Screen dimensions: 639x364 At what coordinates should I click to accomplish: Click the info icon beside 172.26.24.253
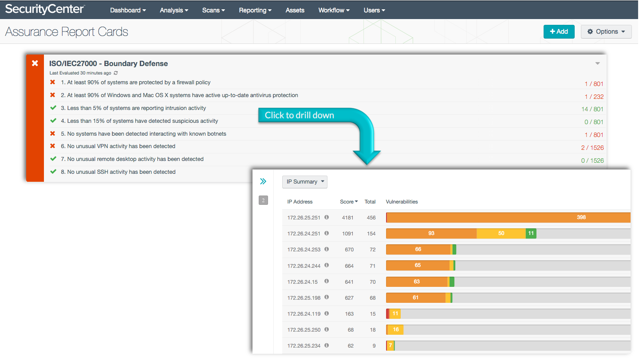tap(327, 249)
